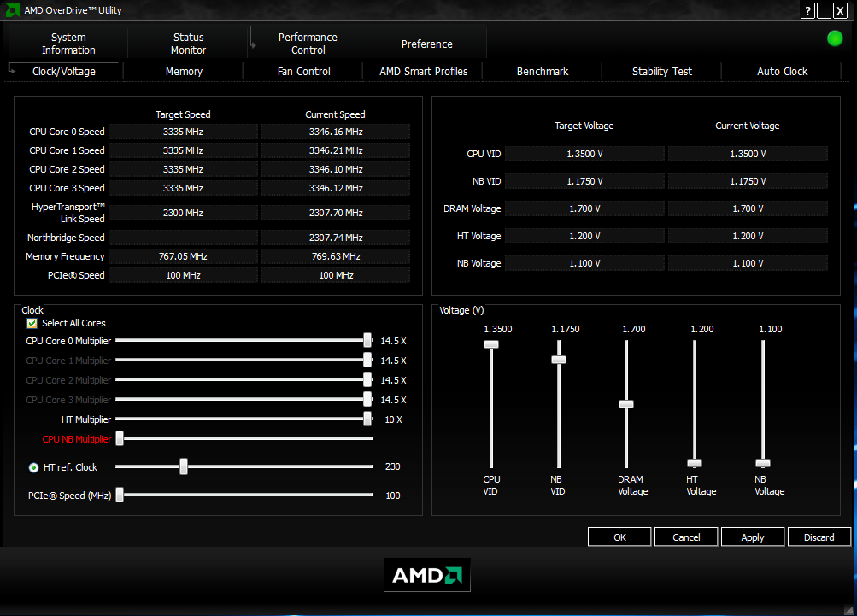Open the help question mark button
The width and height of the screenshot is (857, 616).
pyautogui.click(x=807, y=10)
